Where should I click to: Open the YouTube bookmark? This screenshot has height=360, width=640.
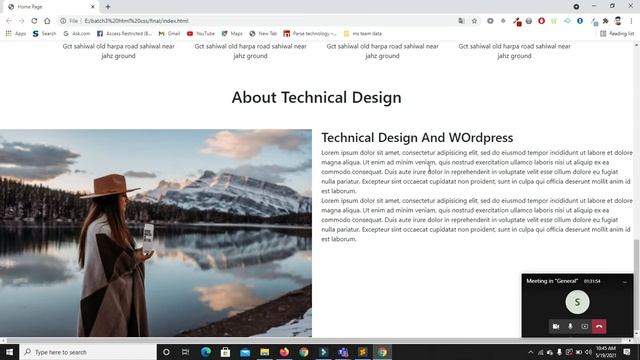(201, 33)
